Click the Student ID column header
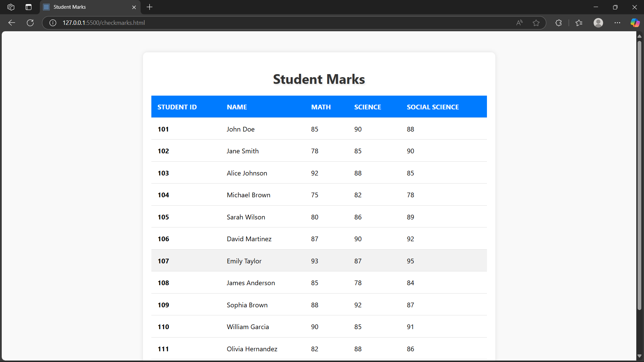This screenshot has height=362, width=644. pyautogui.click(x=177, y=107)
